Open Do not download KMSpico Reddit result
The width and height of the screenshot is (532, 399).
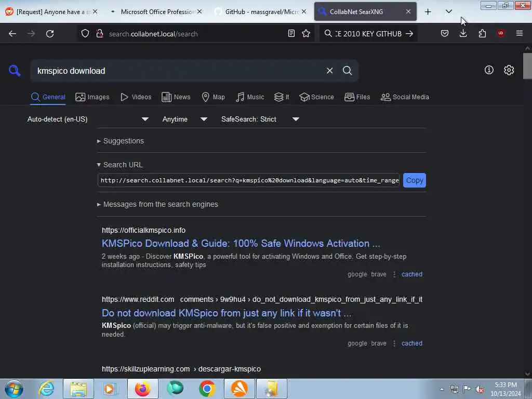[x=227, y=313]
